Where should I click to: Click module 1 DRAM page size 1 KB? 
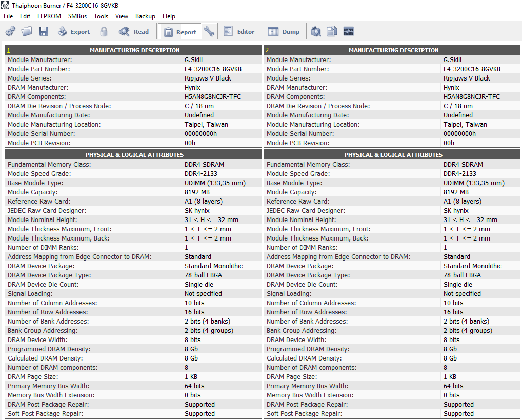191,377
